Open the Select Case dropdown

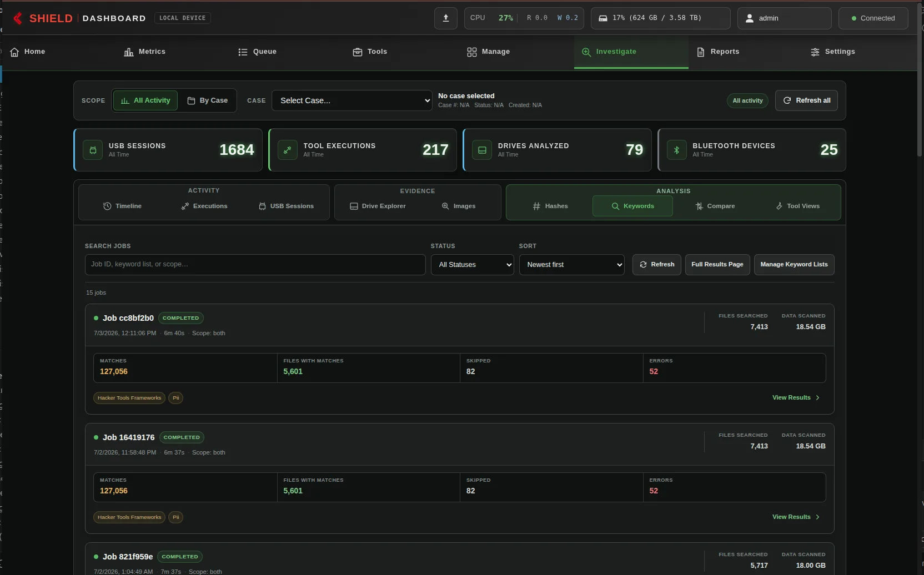pos(352,100)
